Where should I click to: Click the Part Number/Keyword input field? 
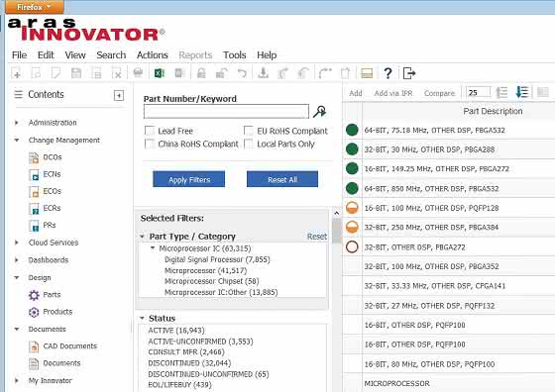(226, 111)
